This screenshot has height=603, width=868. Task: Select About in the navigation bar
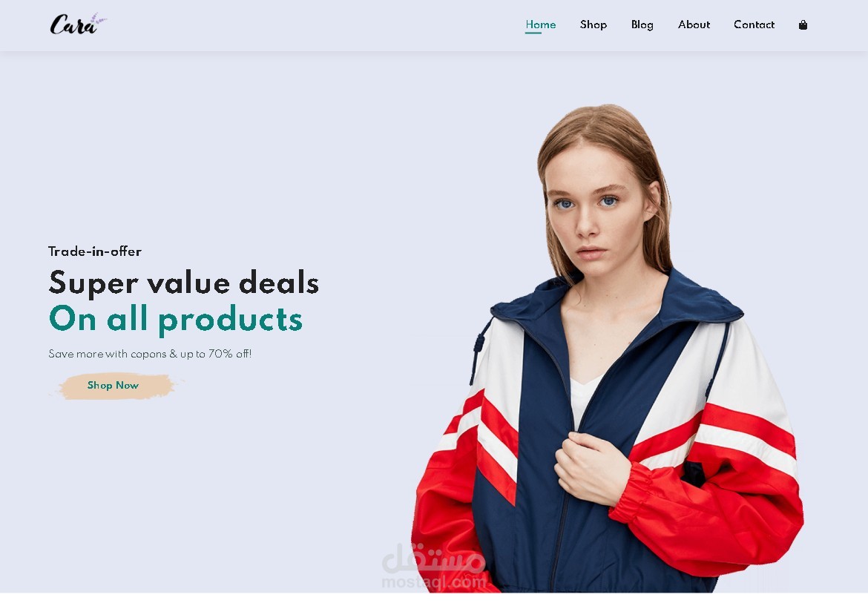pyautogui.click(x=694, y=24)
